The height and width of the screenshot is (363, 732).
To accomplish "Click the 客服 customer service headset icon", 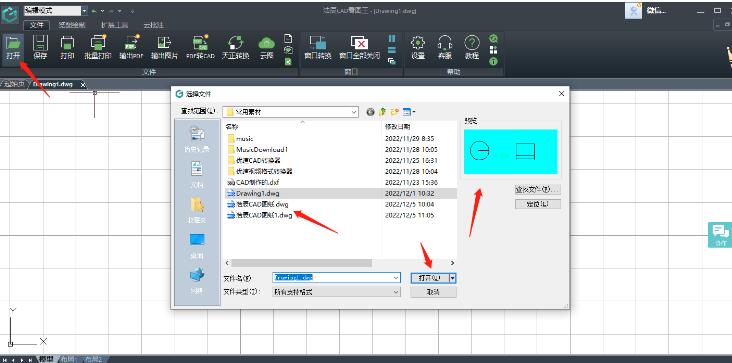I will pyautogui.click(x=445, y=47).
